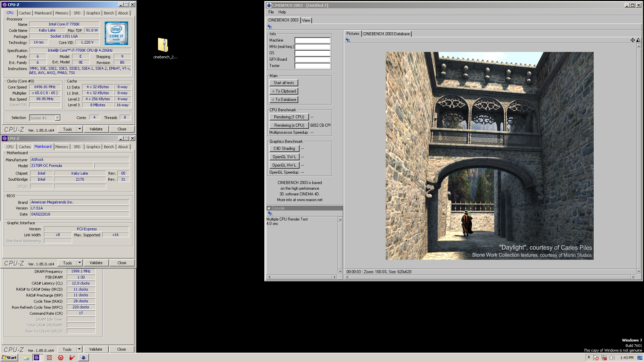Screen dimensions: 644x362
Task: Click Start all tests button
Action: point(284,83)
